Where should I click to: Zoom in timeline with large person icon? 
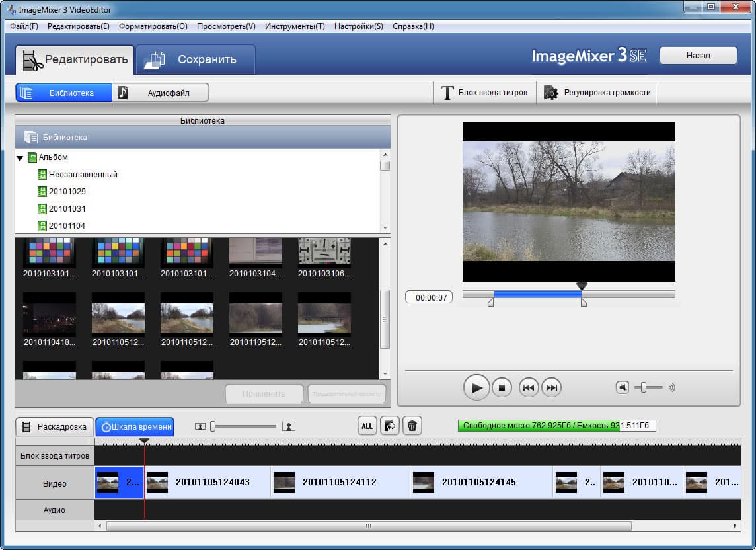coord(288,426)
